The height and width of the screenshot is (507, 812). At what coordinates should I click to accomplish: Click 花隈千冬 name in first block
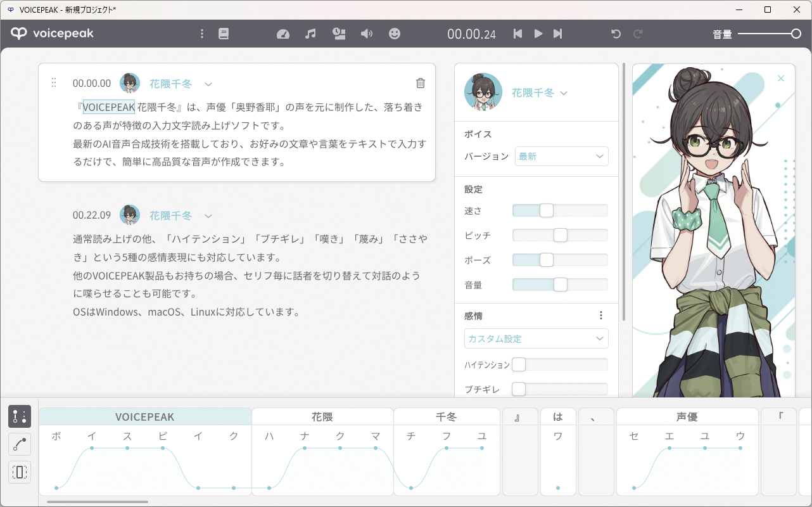(170, 83)
